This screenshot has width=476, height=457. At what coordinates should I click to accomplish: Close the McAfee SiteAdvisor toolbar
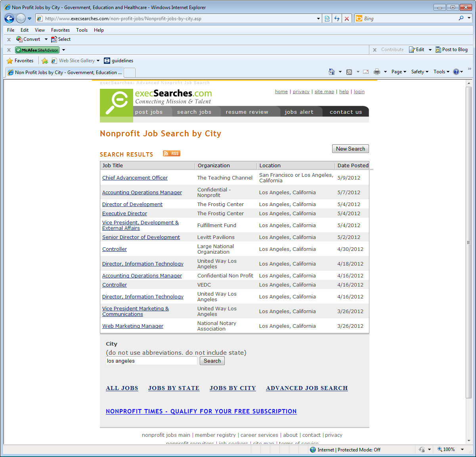pyautogui.click(x=9, y=50)
